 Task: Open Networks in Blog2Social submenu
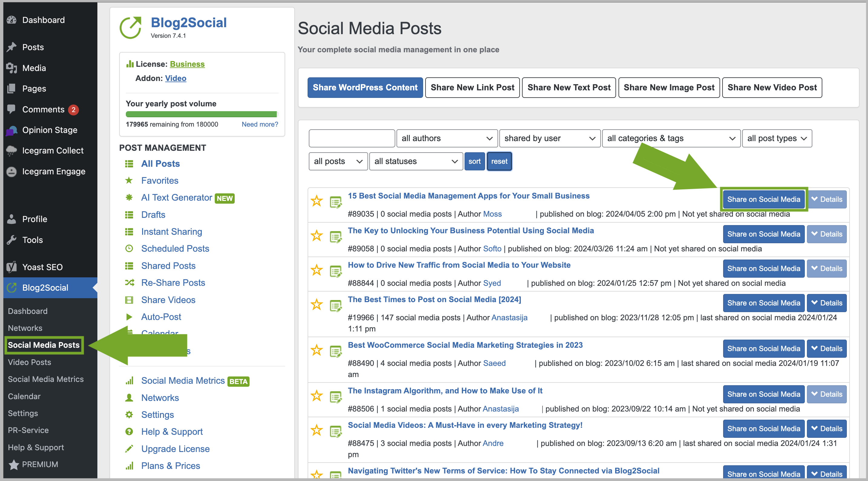click(25, 328)
